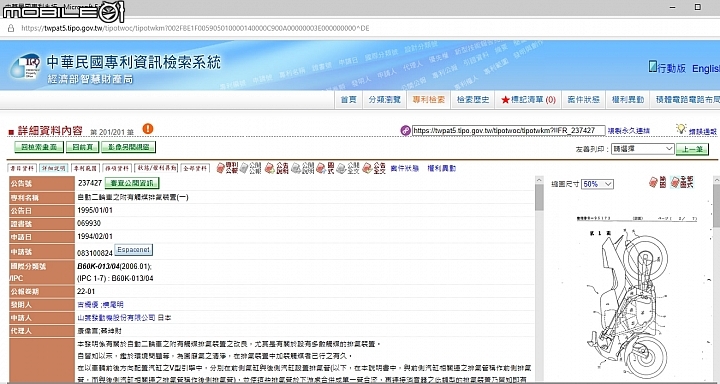Click the lightbulb error report icon

tap(681, 129)
